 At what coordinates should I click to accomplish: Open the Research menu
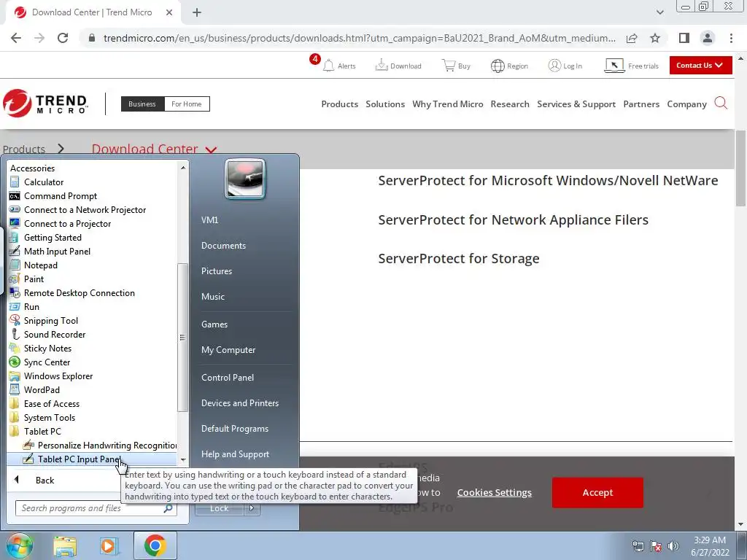pos(510,104)
